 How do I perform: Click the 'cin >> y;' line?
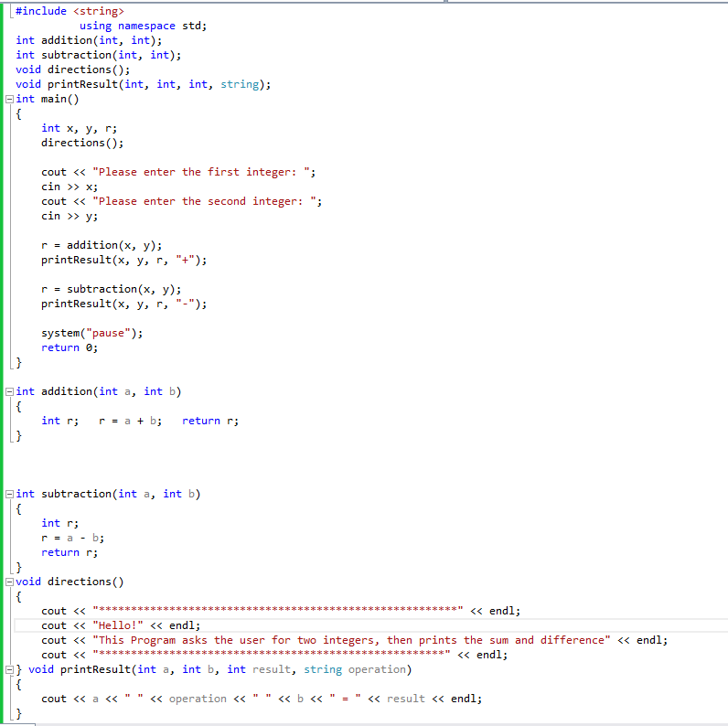(70, 216)
